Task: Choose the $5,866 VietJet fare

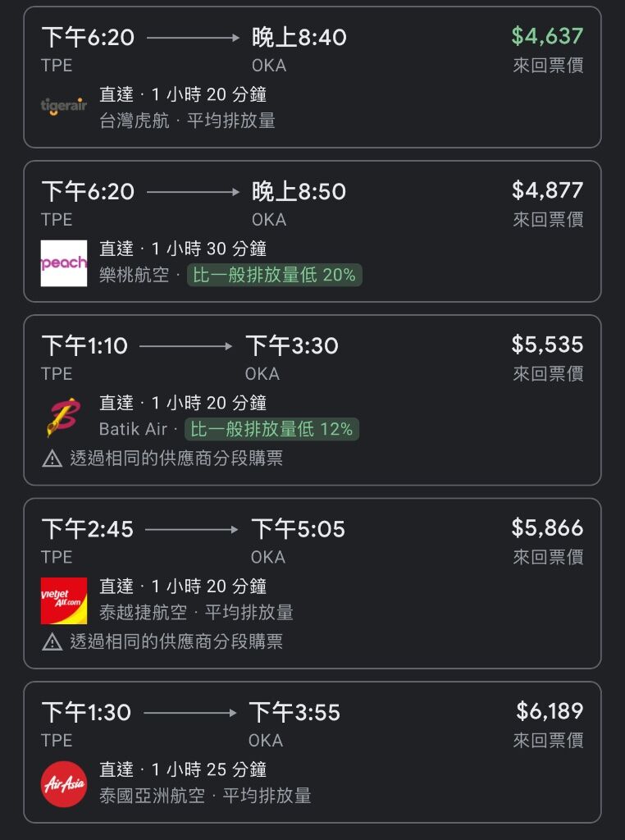Action: (547, 527)
